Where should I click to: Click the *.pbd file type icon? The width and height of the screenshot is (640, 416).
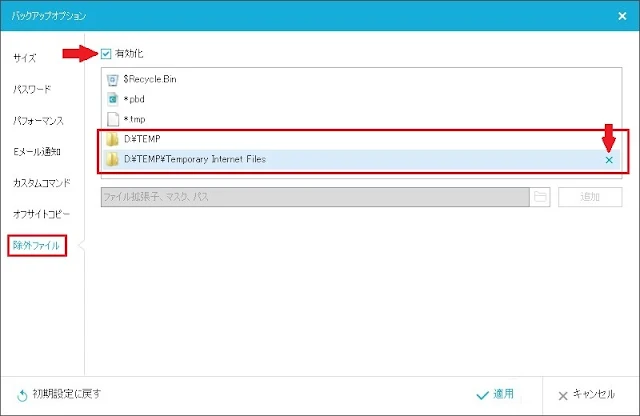pyautogui.click(x=112, y=99)
